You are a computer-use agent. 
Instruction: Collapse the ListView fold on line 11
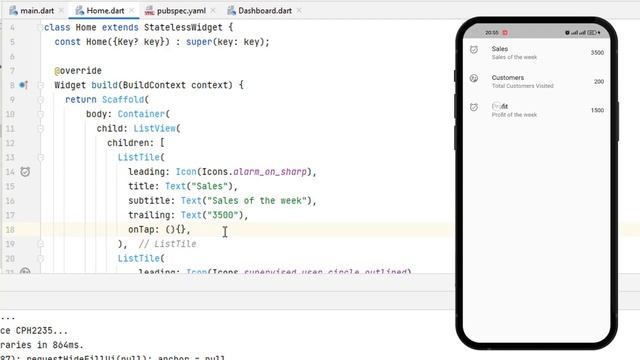pyautogui.click(x=40, y=129)
